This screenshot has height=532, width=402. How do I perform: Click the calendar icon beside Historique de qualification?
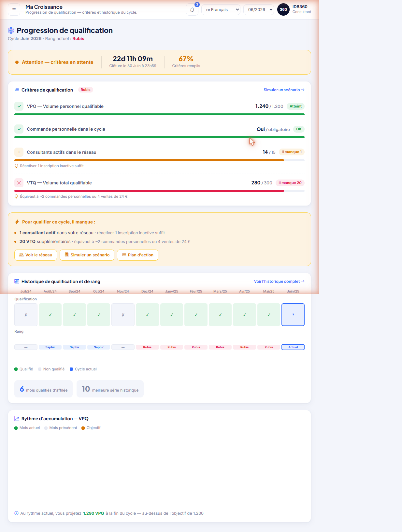(17, 281)
